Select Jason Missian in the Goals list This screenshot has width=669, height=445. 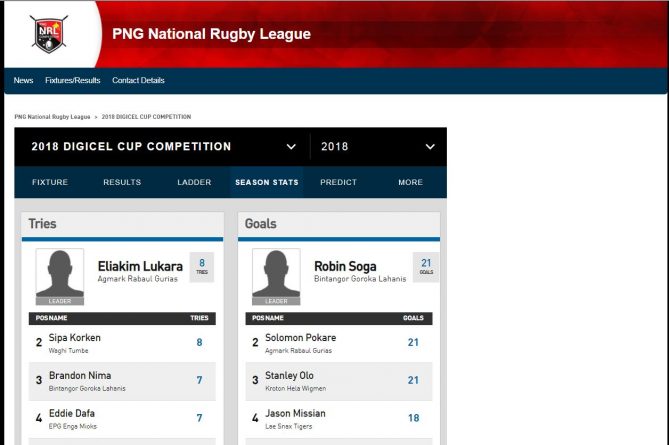295,414
